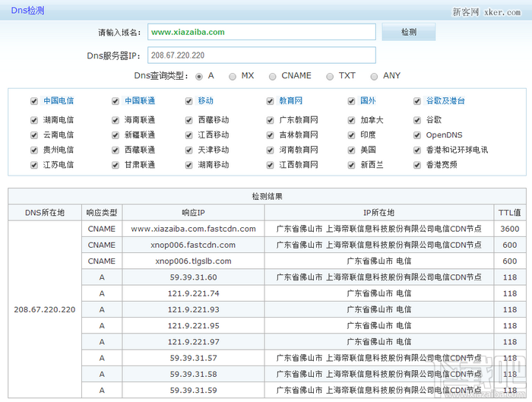Image resolution: width=532 pixels, height=402 pixels.
Task: Select the ANY query type radio button
Action: tap(374, 76)
